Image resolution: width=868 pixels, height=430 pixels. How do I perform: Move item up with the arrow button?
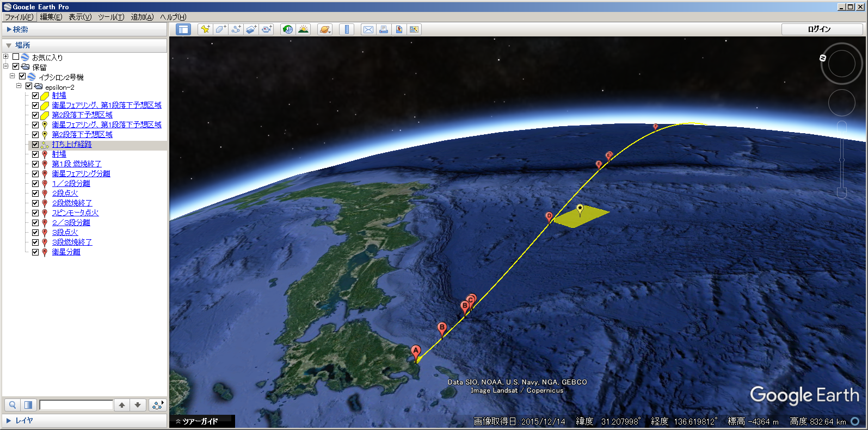pyautogui.click(x=122, y=405)
